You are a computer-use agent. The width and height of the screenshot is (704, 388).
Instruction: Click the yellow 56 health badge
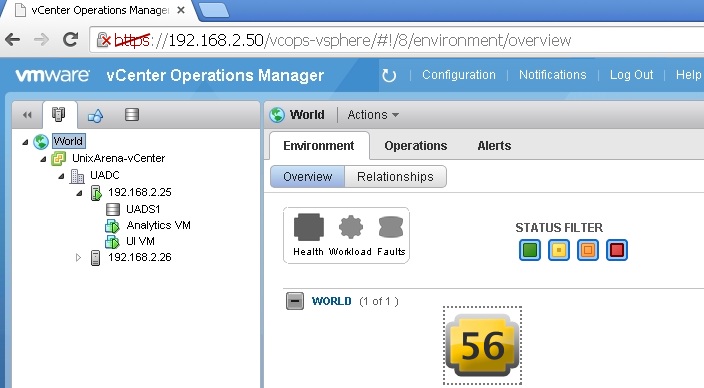(483, 345)
